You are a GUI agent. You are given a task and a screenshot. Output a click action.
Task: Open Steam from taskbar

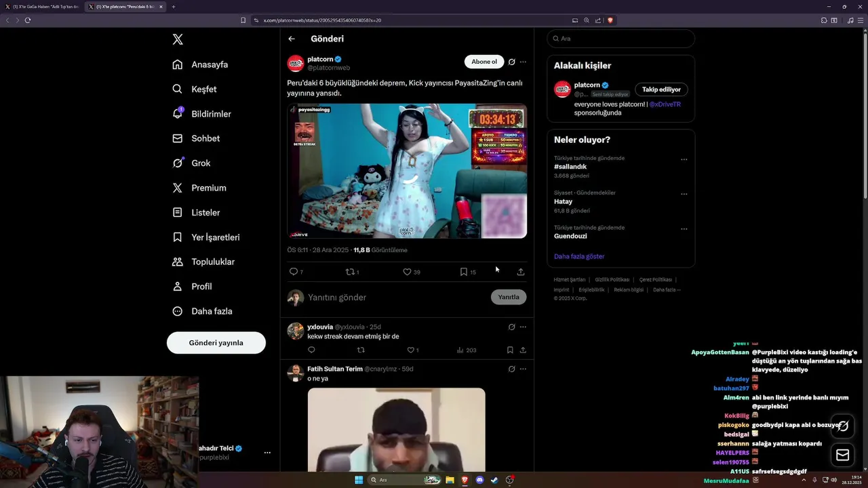point(494,480)
